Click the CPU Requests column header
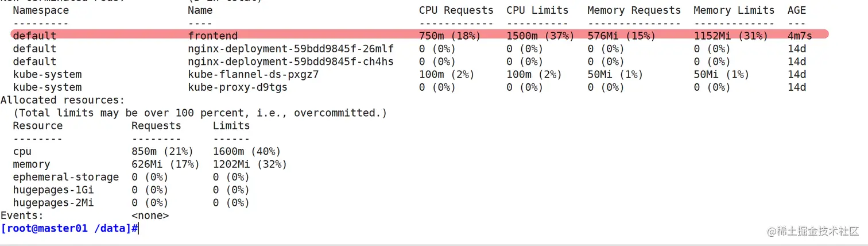868x246 pixels. pos(456,10)
